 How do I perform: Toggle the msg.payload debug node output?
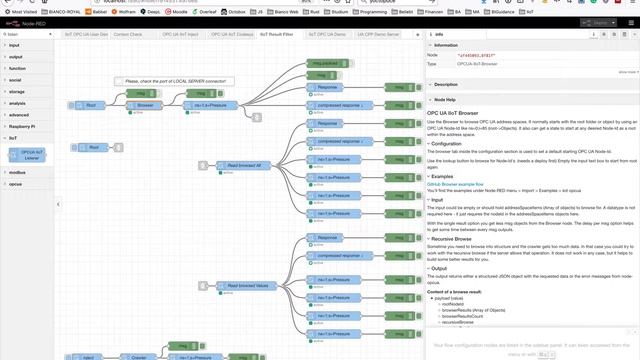[352, 63]
